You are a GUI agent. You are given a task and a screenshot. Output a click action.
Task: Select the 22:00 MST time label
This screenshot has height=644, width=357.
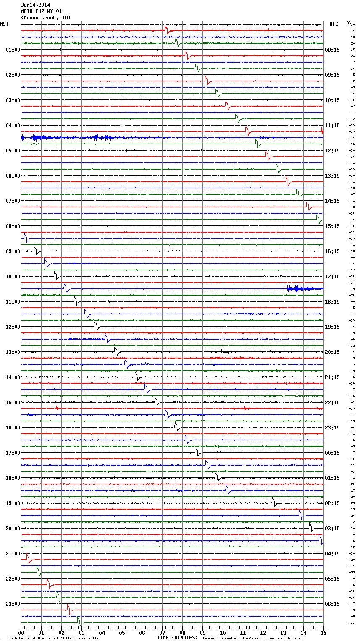13,579
